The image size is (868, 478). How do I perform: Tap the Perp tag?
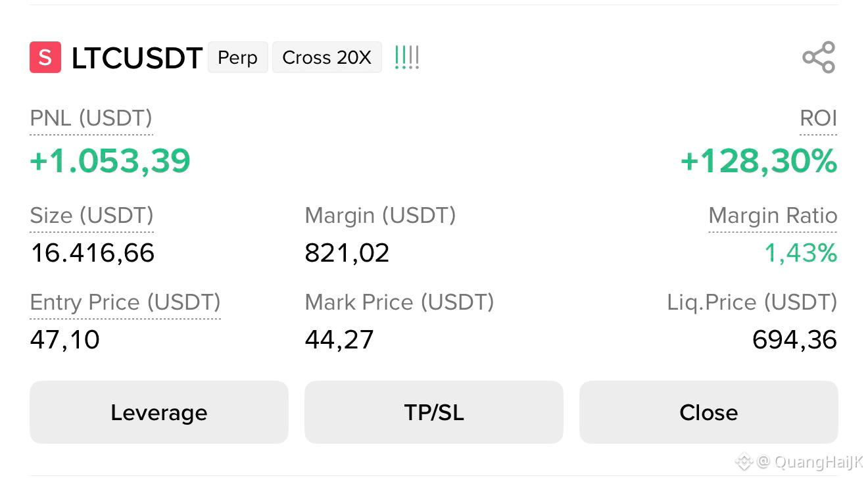click(237, 57)
